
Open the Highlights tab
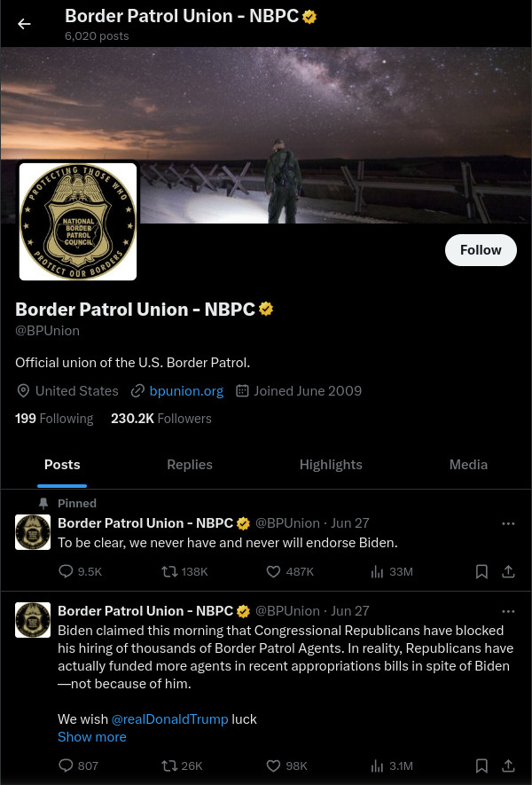pos(331,465)
